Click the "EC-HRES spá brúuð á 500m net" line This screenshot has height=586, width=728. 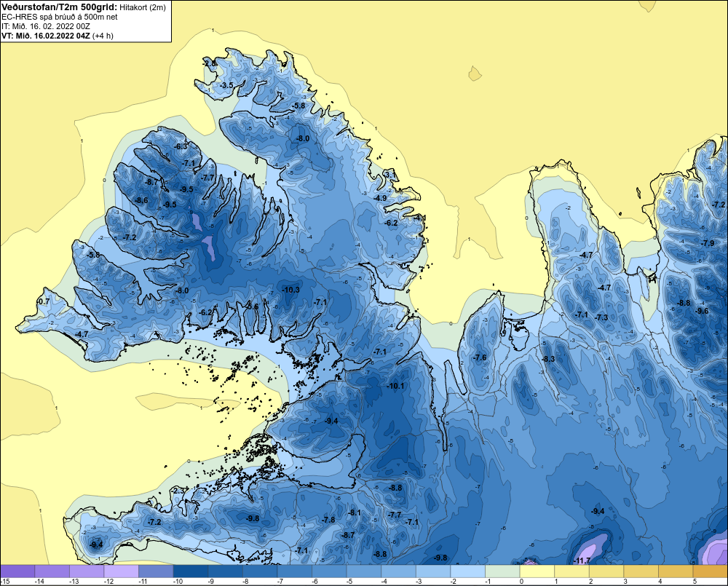pyautogui.click(x=60, y=17)
